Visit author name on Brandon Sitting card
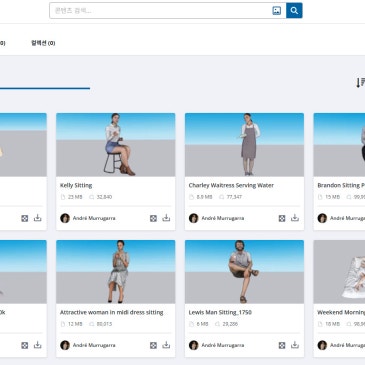 (x=347, y=218)
